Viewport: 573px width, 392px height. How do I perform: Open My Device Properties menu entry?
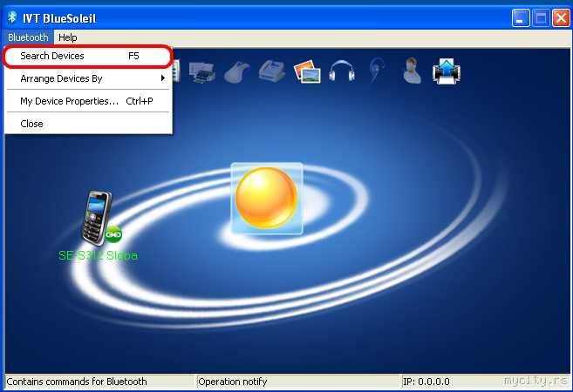[x=88, y=101]
